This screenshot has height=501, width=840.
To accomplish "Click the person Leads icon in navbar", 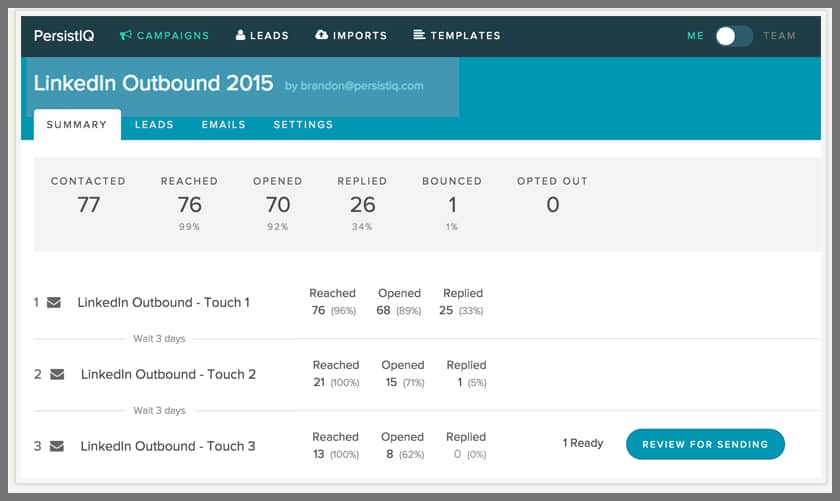I will [241, 36].
